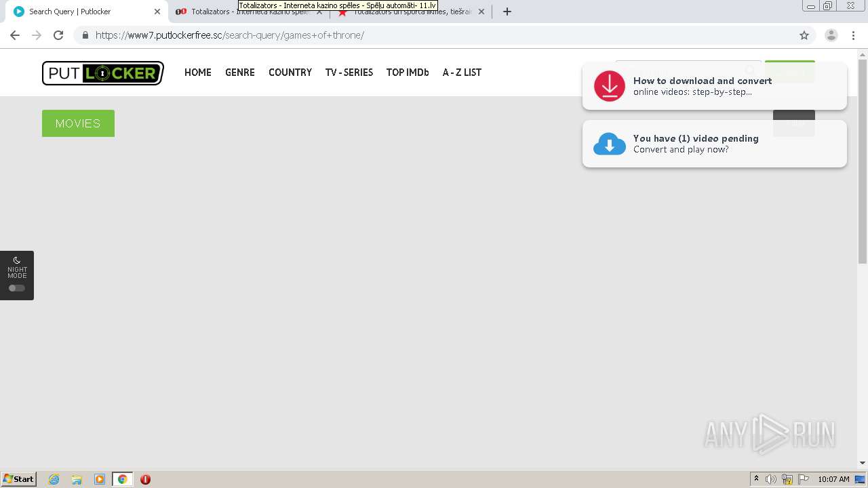The width and height of the screenshot is (868, 488).
Task: Open the Chrome three-dot menu
Action: 854,35
